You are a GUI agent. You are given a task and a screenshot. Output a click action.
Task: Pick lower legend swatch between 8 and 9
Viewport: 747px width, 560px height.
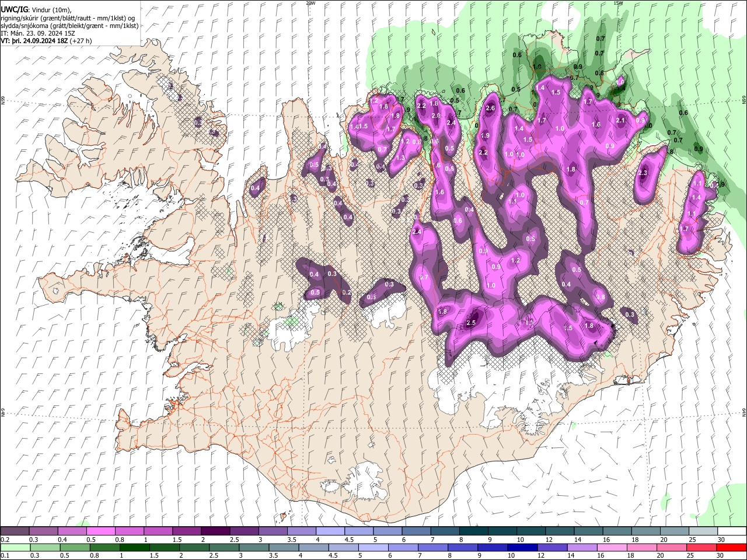coord(462,547)
